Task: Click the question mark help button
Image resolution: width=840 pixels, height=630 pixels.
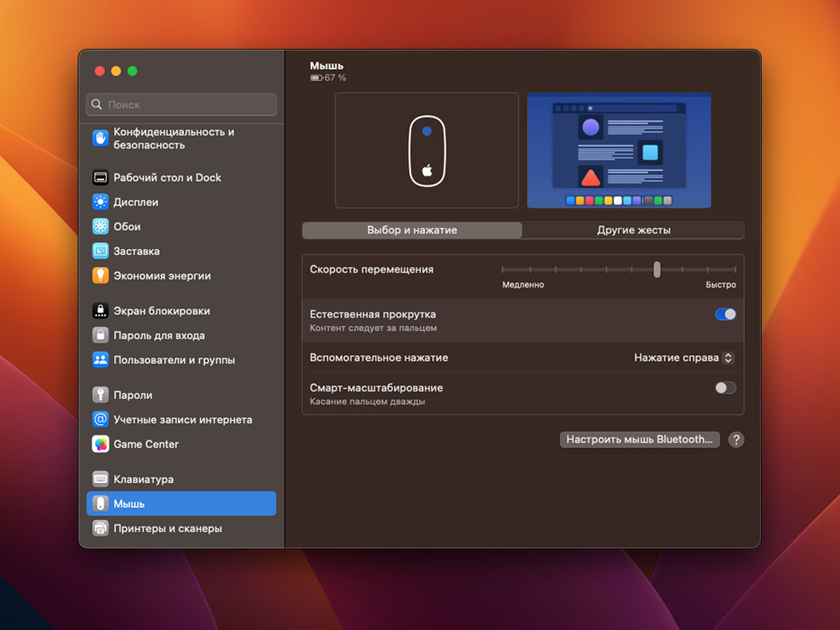Action: 736,440
